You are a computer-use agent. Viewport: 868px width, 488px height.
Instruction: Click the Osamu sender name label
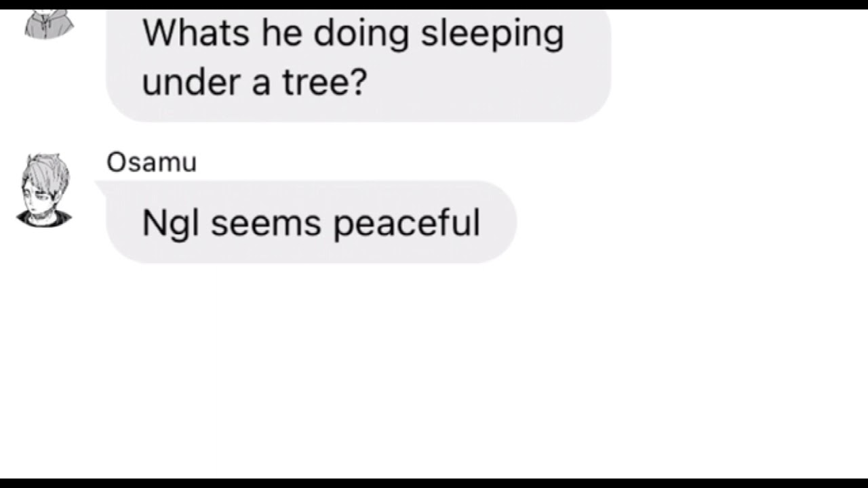click(151, 163)
